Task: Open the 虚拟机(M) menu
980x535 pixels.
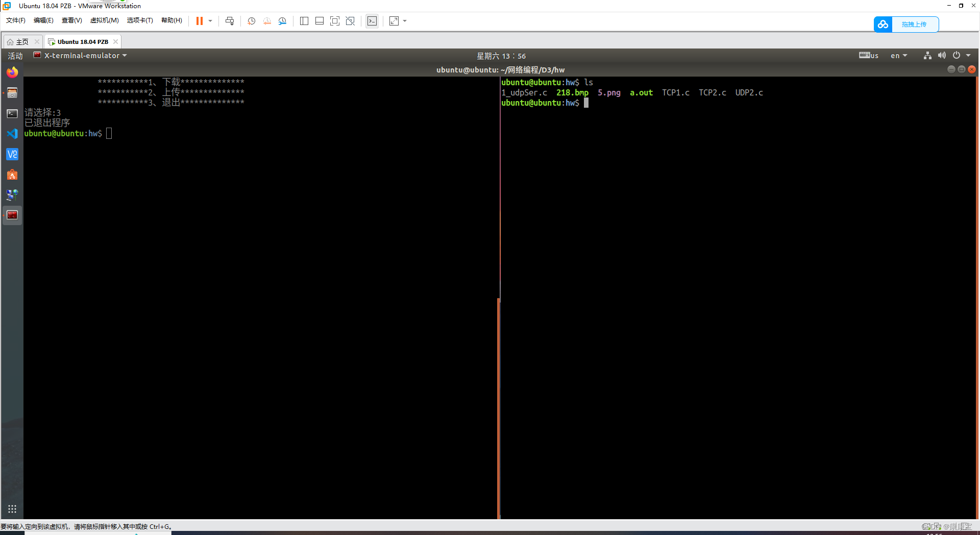Action: [104, 20]
